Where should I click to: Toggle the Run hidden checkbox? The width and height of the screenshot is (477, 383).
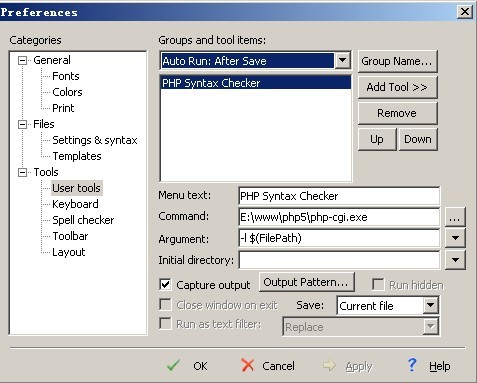coord(378,284)
